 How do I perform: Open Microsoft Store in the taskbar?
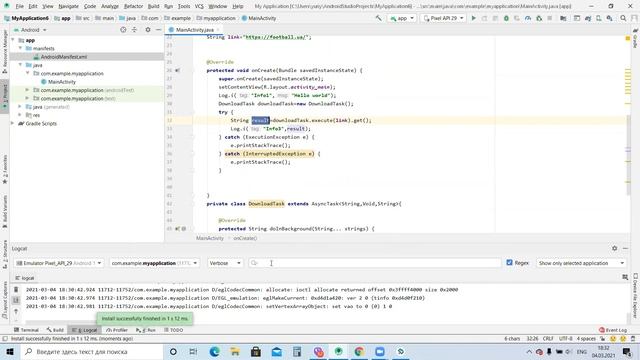tap(256, 351)
